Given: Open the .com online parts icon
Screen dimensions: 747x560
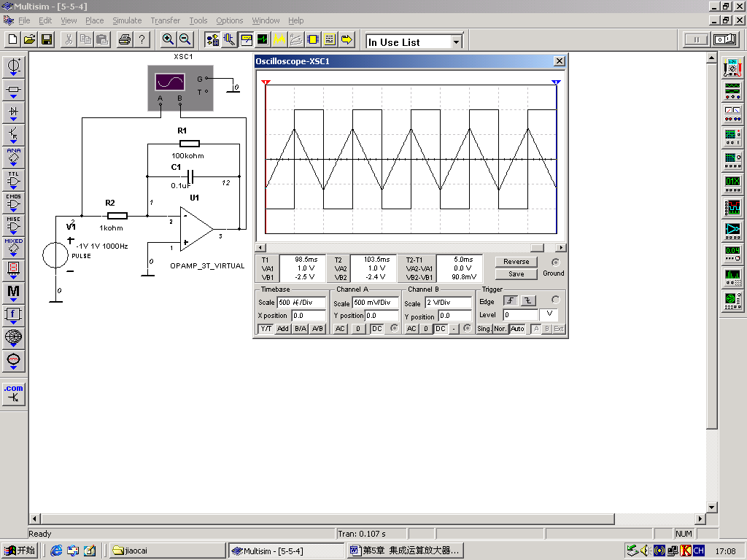Looking at the screenshot, I should [x=13, y=393].
